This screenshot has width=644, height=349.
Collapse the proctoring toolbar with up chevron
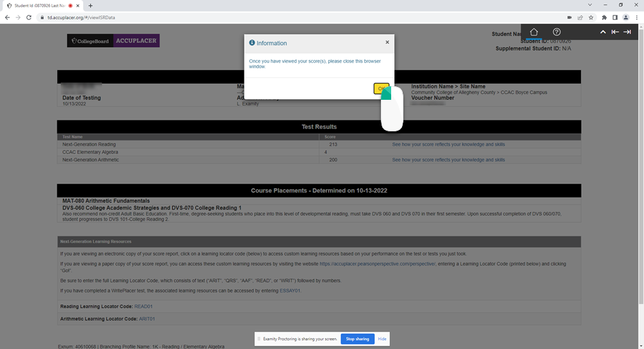(603, 32)
